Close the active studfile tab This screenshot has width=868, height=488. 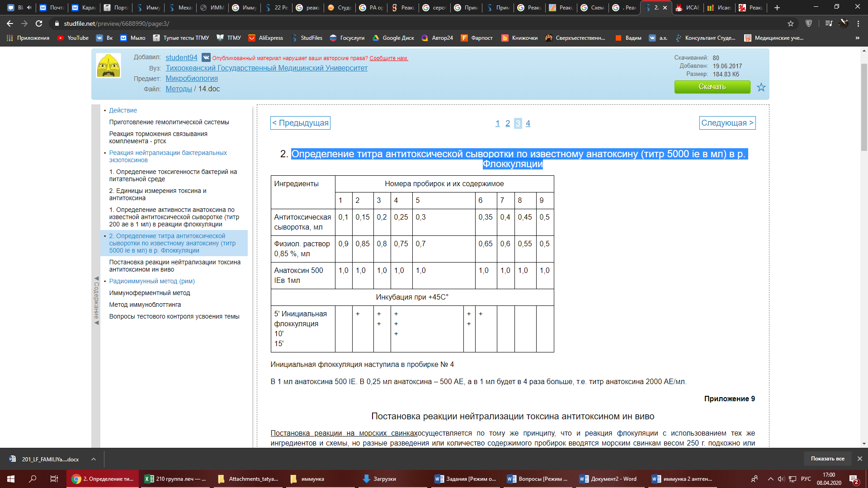(x=665, y=8)
